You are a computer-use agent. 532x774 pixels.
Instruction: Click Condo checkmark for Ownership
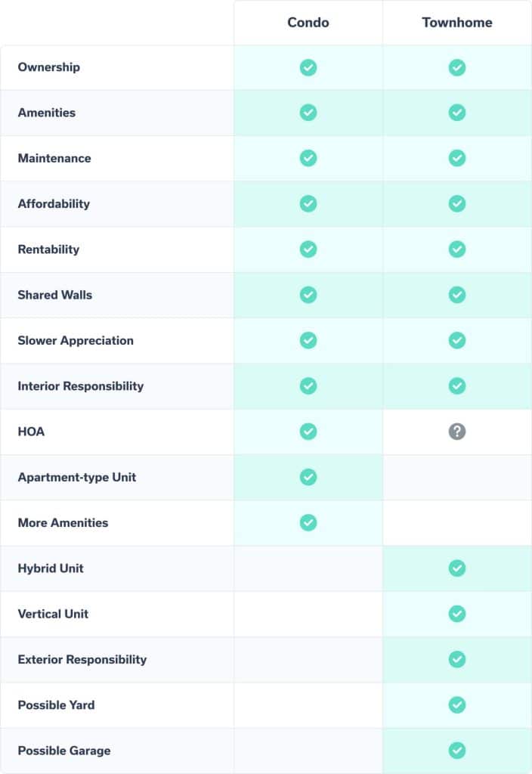click(308, 67)
